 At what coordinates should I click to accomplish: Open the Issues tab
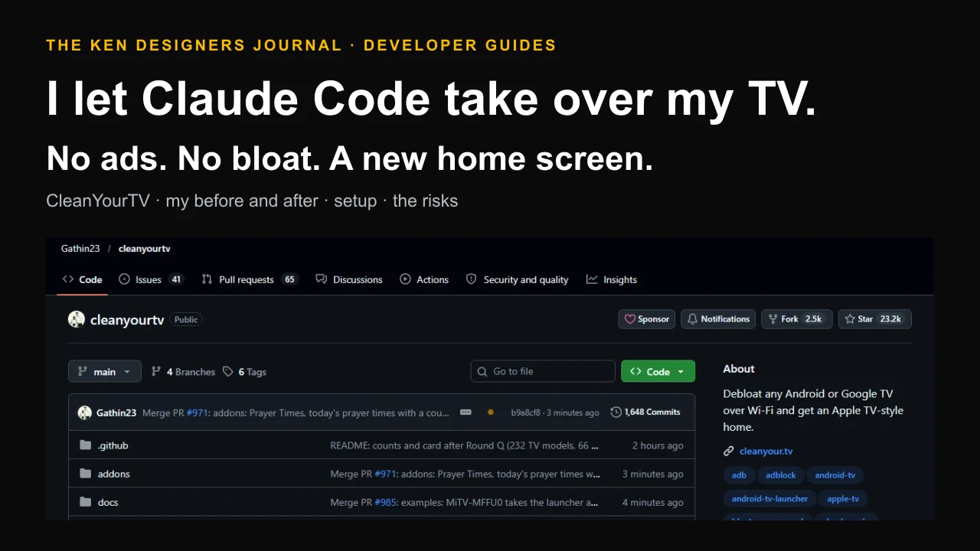[x=152, y=279]
